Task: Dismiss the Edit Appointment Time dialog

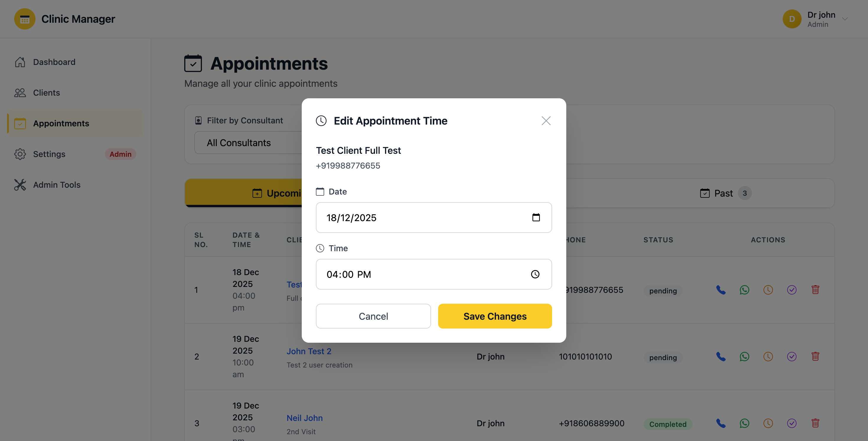Action: [546, 121]
